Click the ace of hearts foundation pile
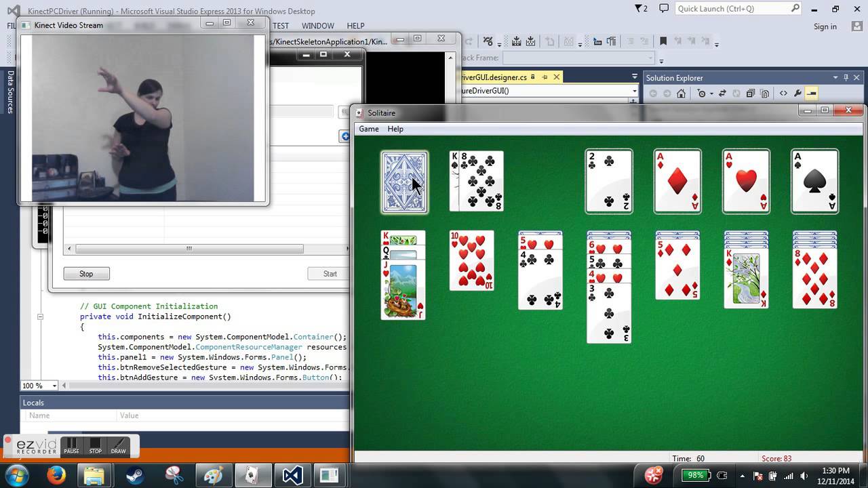This screenshot has width=868, height=488. pos(746,182)
